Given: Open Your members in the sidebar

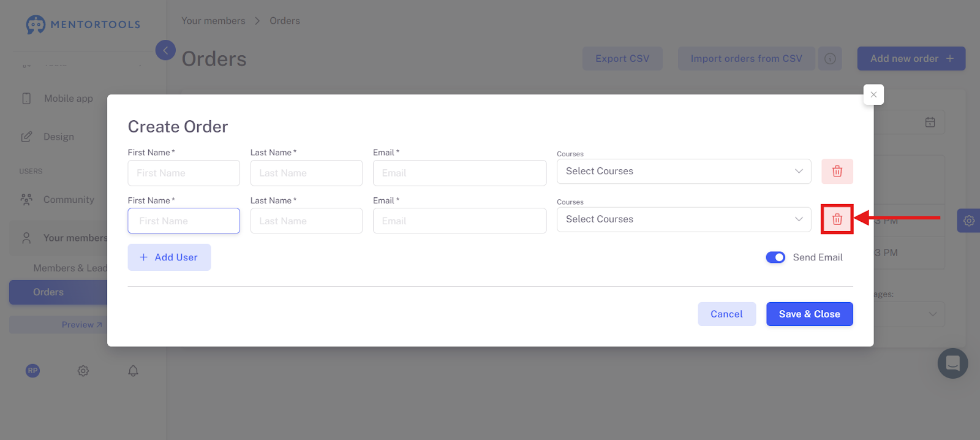Looking at the screenshot, I should pyautogui.click(x=75, y=238).
